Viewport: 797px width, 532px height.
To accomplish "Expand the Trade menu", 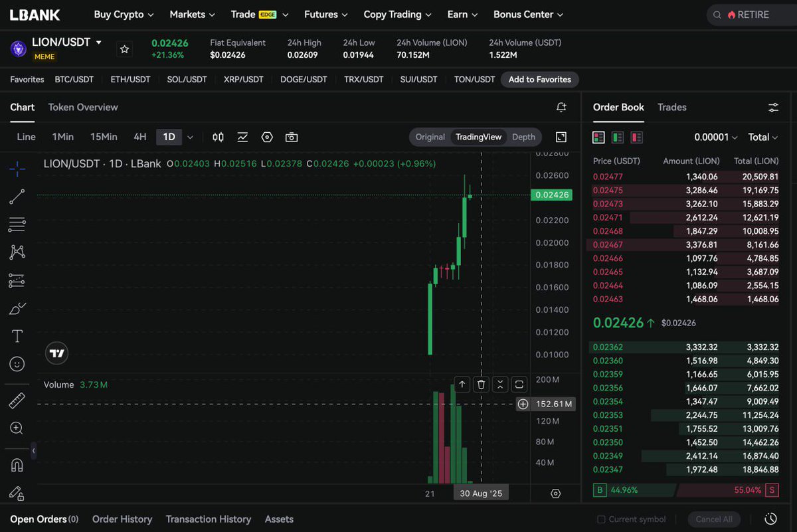I will point(260,15).
